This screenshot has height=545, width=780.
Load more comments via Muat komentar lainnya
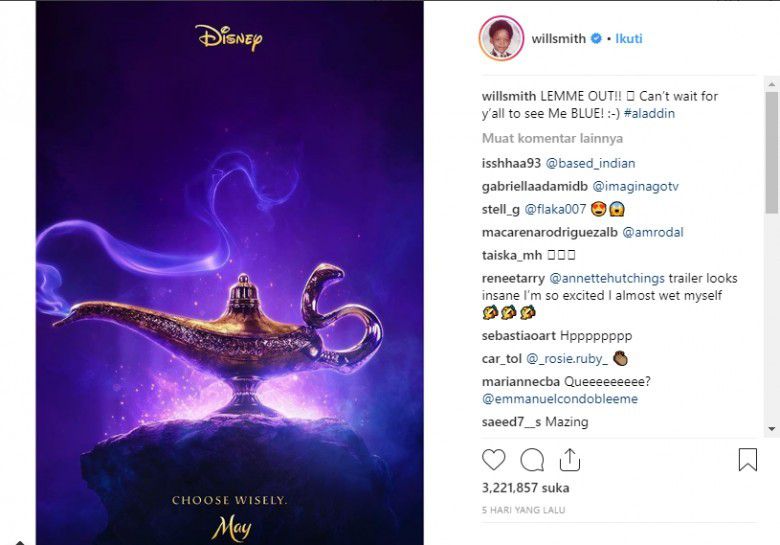[x=552, y=138]
